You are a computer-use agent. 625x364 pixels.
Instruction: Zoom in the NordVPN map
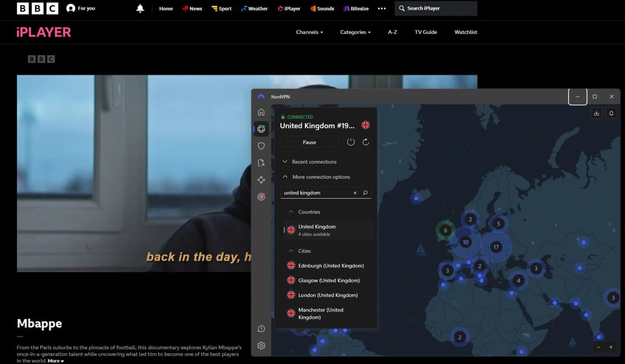[x=611, y=347]
